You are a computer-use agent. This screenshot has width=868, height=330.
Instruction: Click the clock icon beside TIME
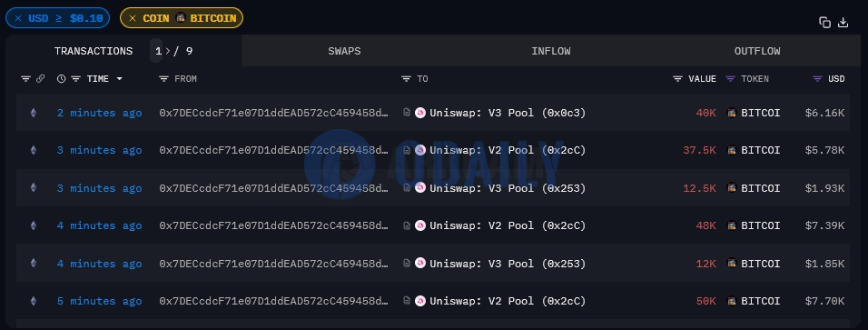pos(62,79)
